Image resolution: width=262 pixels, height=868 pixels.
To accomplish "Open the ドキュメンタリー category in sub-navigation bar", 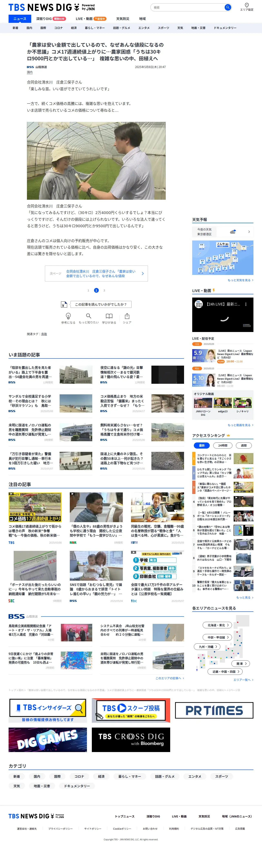I will [x=225, y=28].
